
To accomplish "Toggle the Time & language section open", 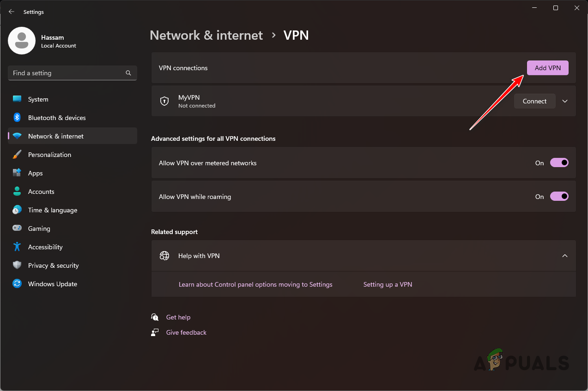I will coord(17,210).
